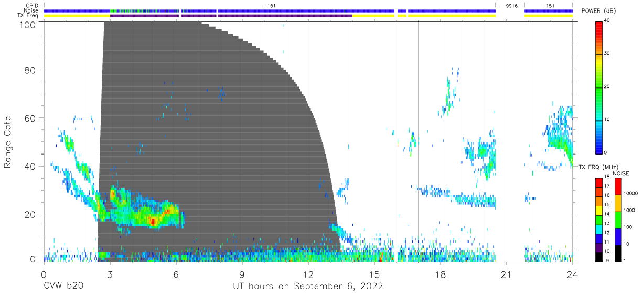Click the TX FRQ scale value 16

pos(607,195)
